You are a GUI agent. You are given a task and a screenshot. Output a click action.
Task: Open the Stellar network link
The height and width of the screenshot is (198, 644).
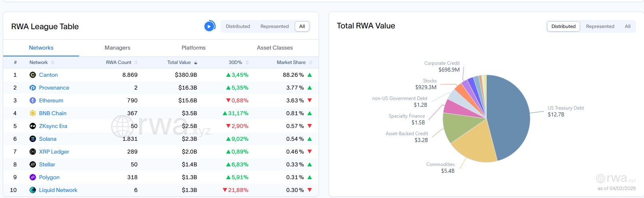(x=47, y=164)
